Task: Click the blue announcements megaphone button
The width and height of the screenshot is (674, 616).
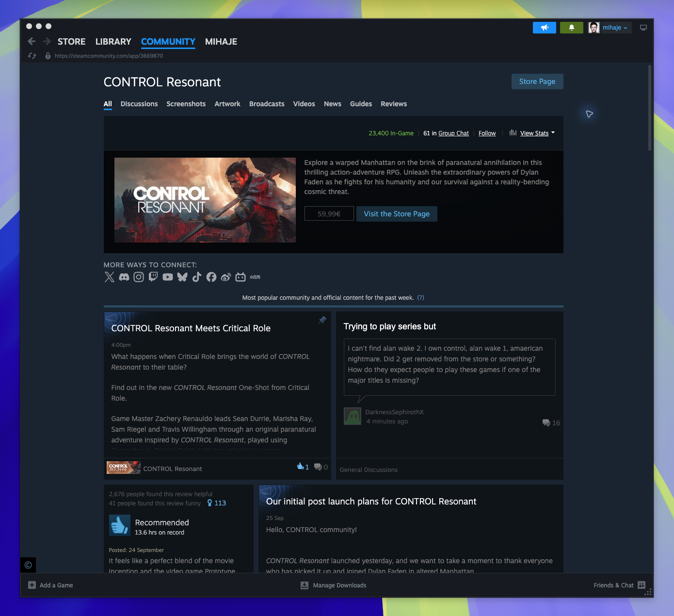Action: (545, 28)
